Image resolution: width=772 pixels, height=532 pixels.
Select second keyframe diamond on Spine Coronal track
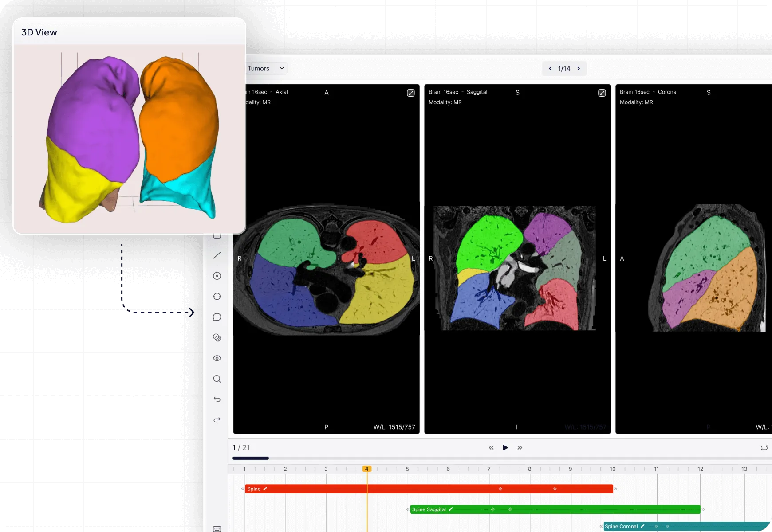667,526
